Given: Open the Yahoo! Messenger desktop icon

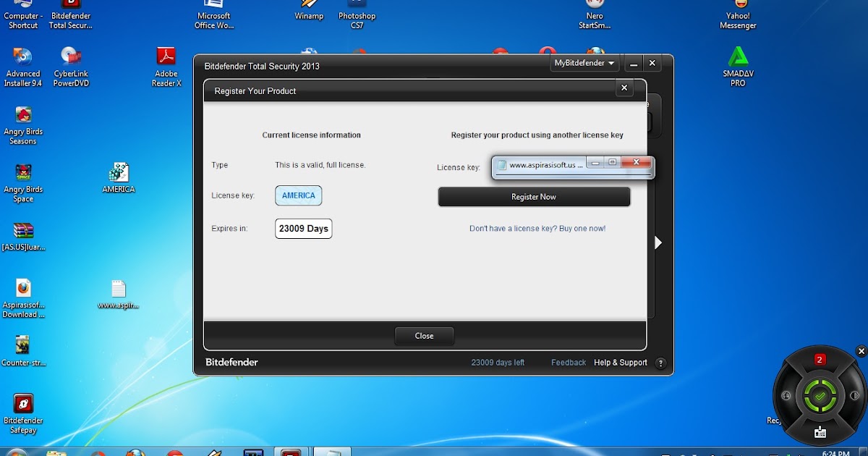Looking at the screenshot, I should (x=738, y=15).
